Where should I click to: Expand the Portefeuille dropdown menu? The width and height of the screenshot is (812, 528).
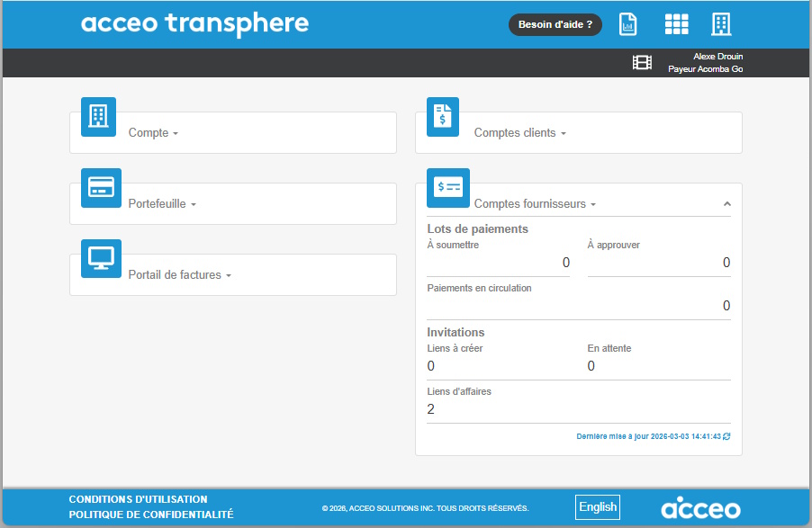[x=162, y=204]
